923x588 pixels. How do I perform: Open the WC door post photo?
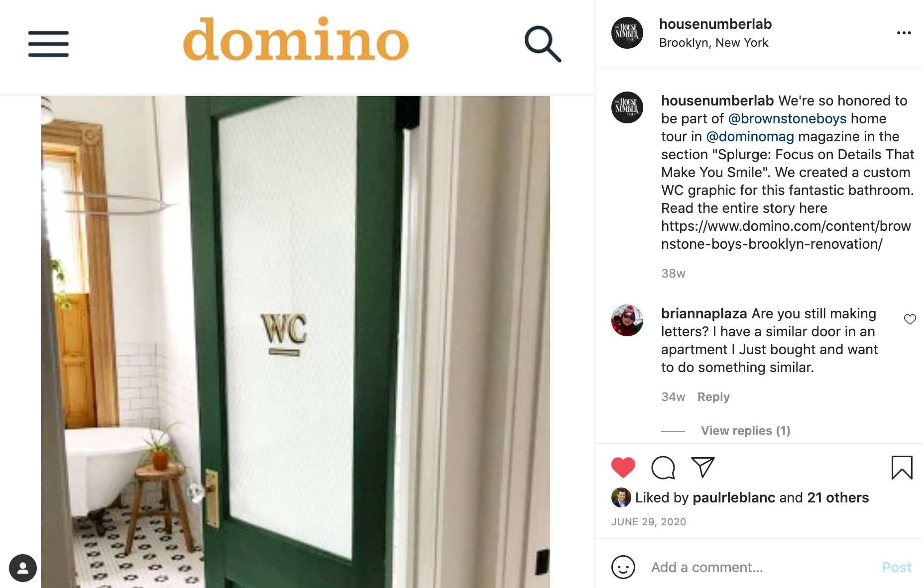coord(296,342)
